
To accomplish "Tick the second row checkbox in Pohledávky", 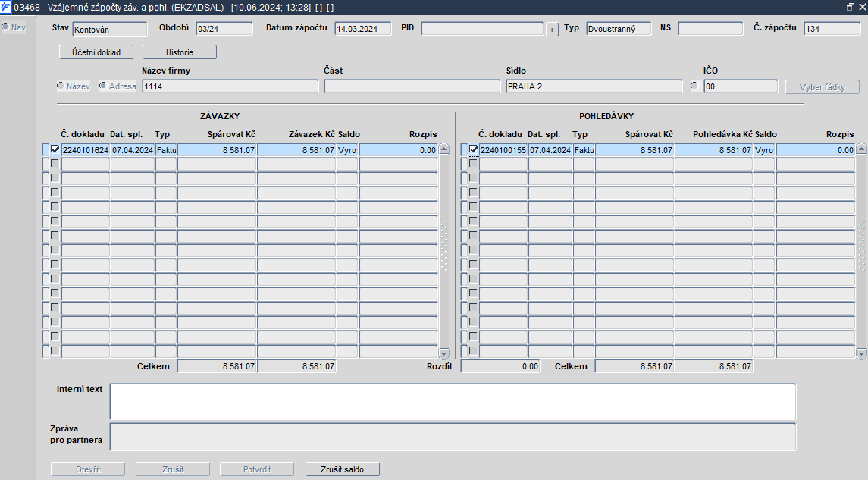I will click(x=473, y=164).
